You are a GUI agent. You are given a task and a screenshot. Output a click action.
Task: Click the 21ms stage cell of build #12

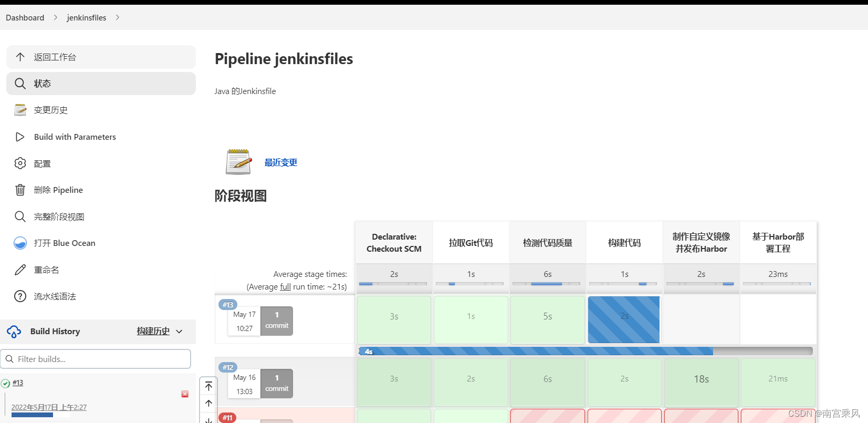click(x=778, y=382)
